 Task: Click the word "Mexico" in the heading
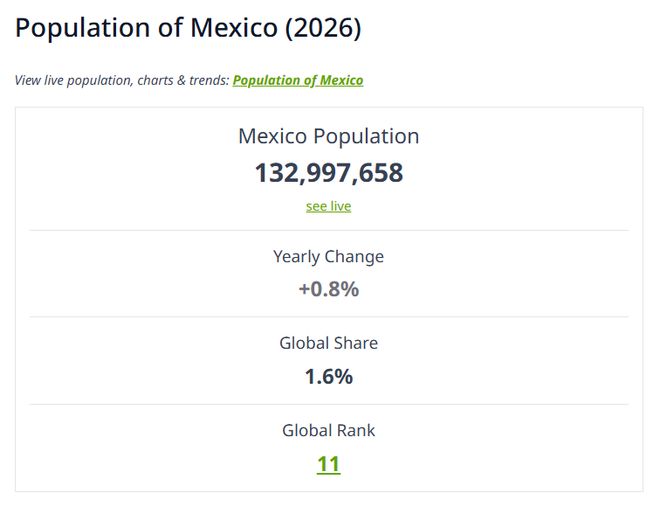(232, 28)
